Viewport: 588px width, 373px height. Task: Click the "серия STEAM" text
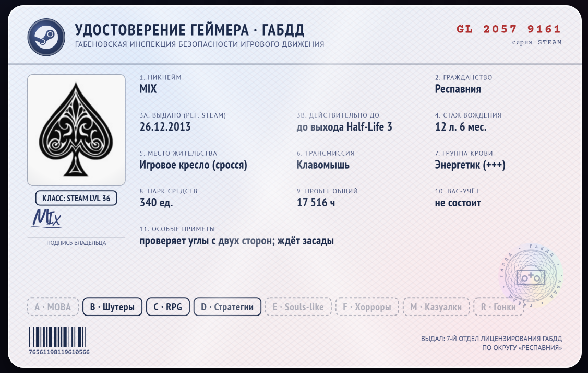tap(537, 42)
